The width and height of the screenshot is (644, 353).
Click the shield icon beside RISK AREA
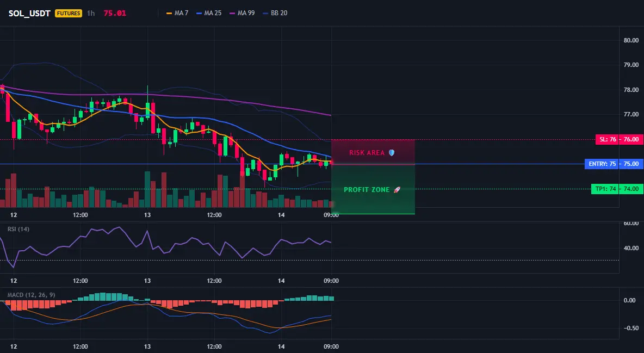(x=392, y=153)
